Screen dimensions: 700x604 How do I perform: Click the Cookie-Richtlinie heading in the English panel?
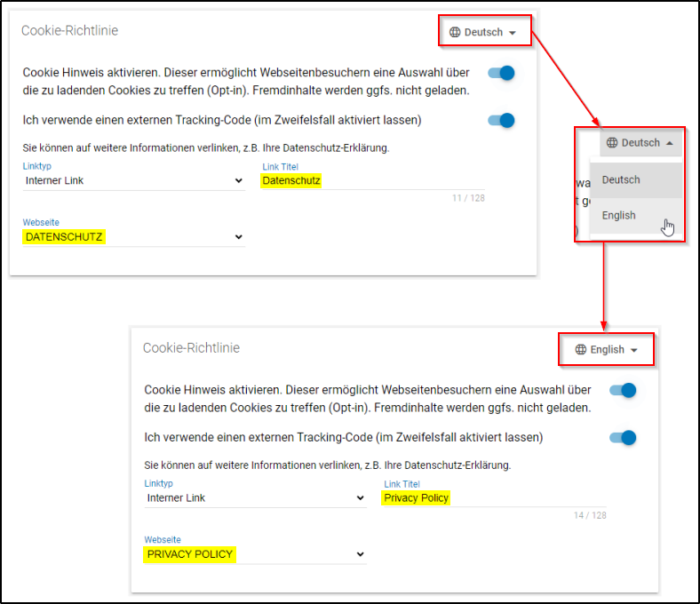point(191,348)
